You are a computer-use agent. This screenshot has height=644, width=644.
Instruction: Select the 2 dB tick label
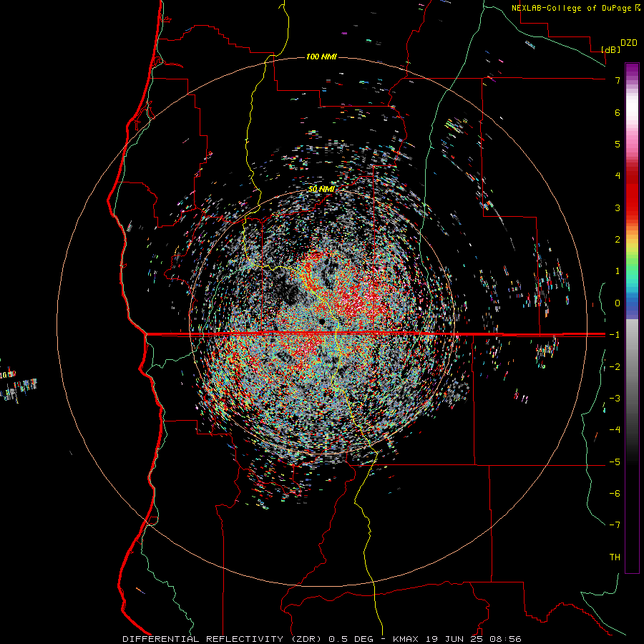618,240
